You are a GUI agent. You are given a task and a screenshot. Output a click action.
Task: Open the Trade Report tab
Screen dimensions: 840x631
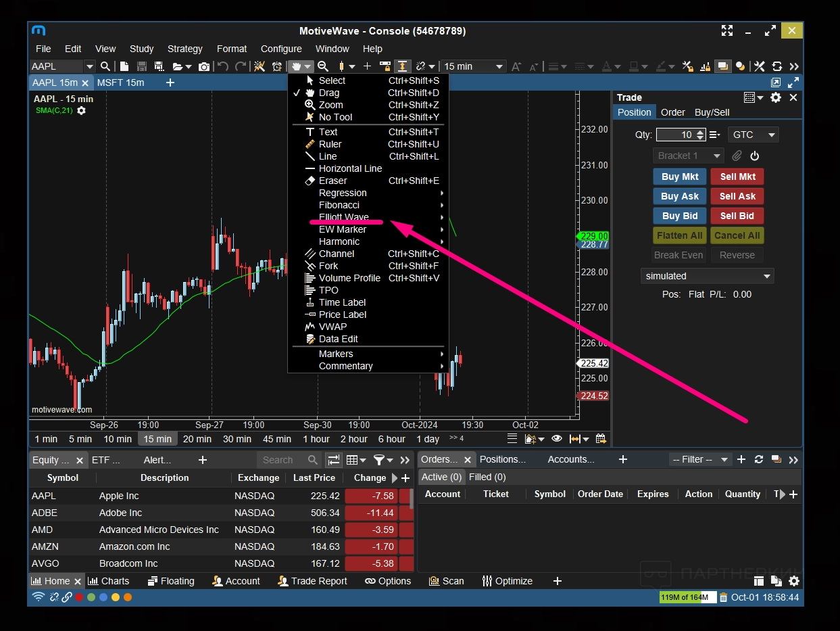click(x=312, y=581)
